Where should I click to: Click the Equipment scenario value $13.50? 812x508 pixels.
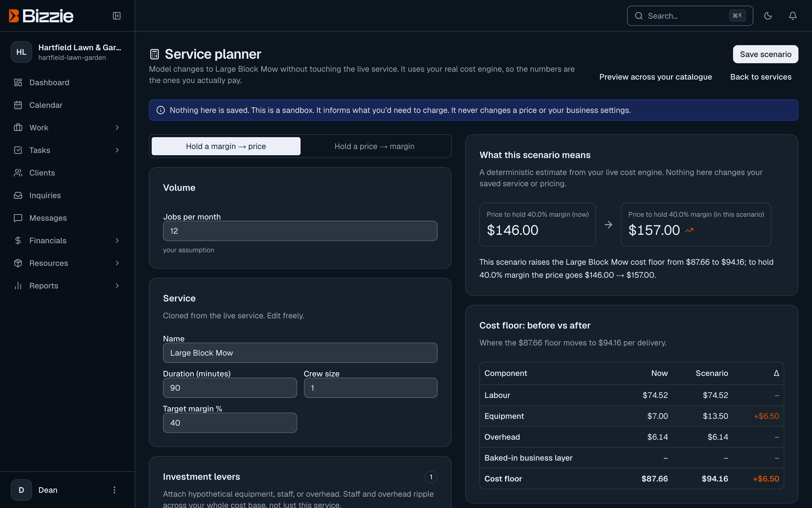715,416
